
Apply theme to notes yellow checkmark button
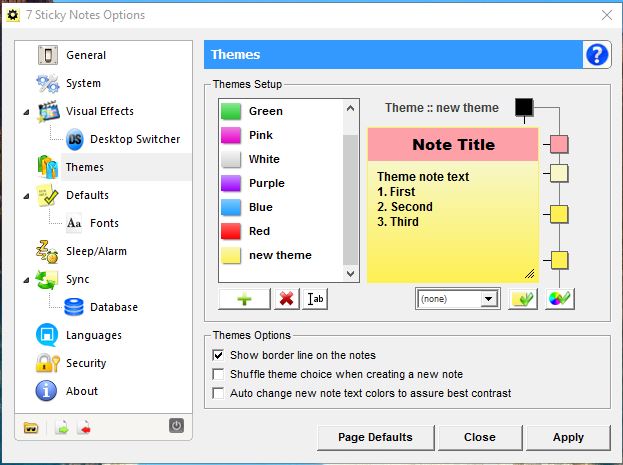523,299
